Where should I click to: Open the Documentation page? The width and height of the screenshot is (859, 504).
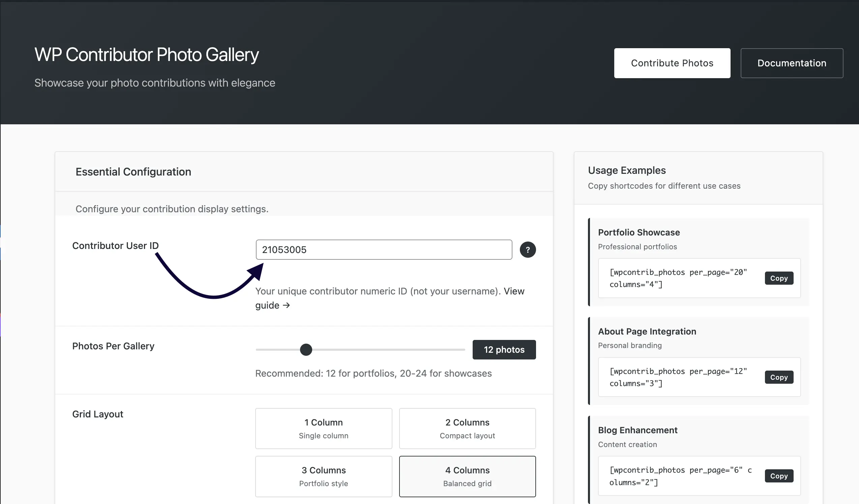pos(792,63)
